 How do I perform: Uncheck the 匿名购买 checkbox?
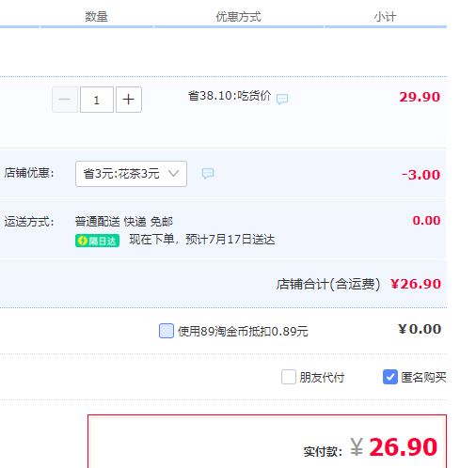390,377
